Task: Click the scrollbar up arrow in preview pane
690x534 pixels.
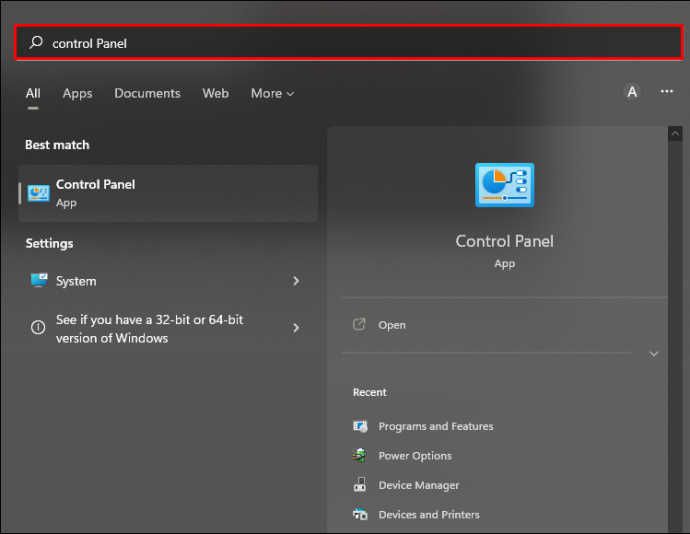Action: tap(675, 134)
